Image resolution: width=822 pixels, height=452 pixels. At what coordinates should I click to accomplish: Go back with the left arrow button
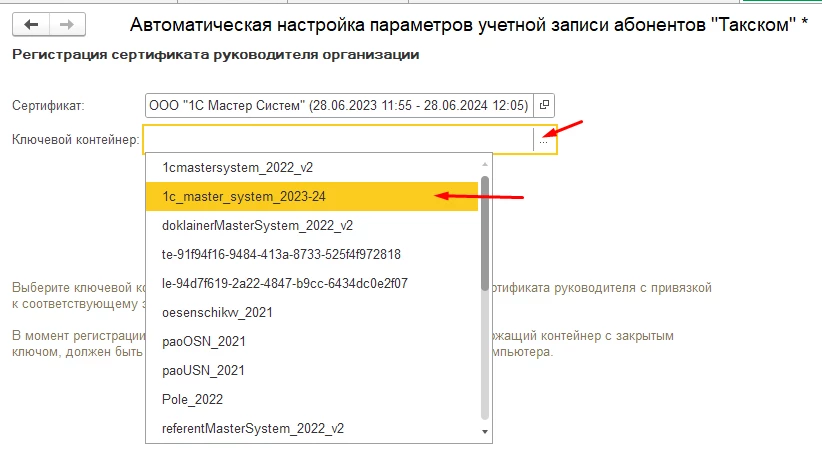click(31, 24)
